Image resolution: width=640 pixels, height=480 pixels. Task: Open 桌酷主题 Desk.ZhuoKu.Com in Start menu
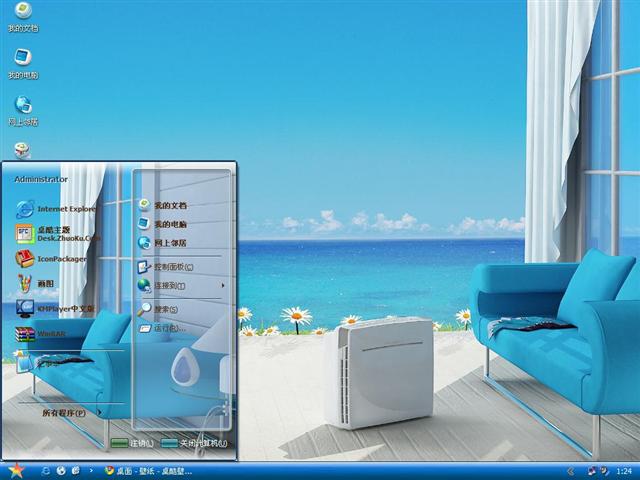(x=57, y=234)
